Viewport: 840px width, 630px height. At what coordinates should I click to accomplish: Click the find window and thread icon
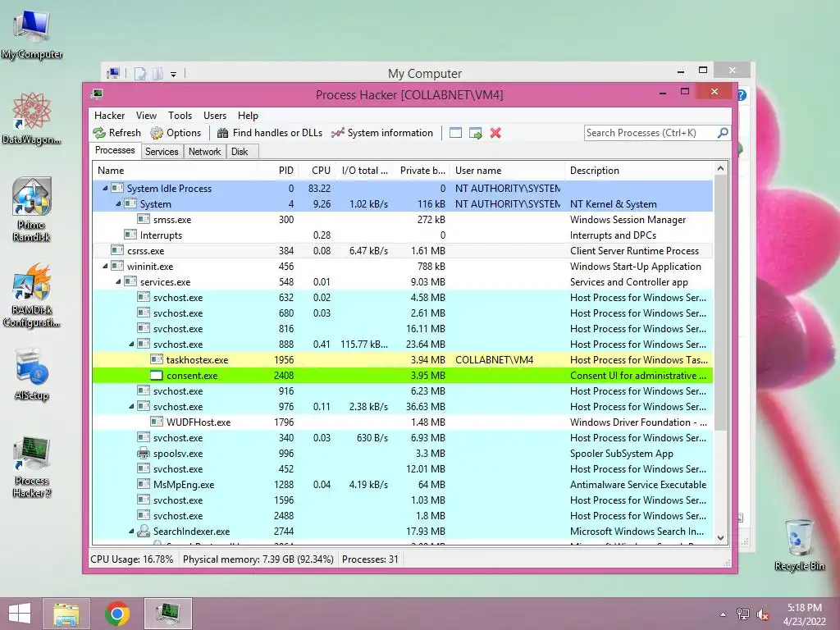pyautogui.click(x=475, y=133)
